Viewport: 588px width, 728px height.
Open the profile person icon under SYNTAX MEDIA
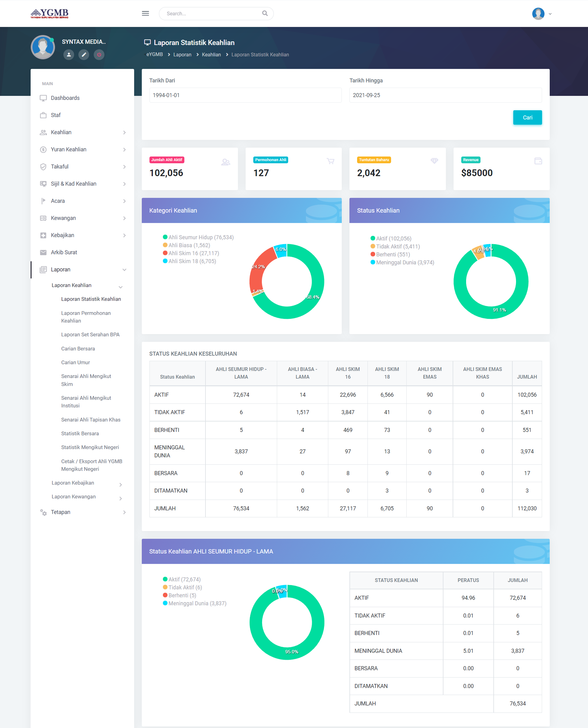point(69,55)
